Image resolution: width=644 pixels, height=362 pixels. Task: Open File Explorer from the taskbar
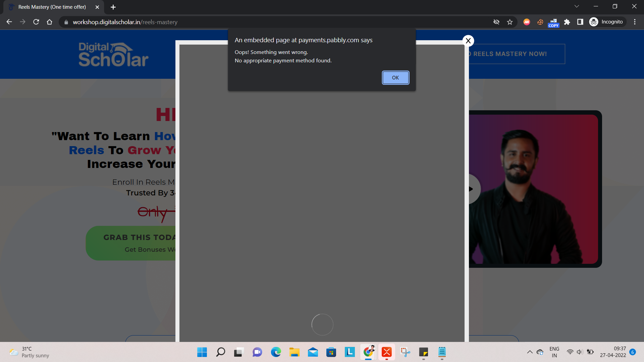294,352
